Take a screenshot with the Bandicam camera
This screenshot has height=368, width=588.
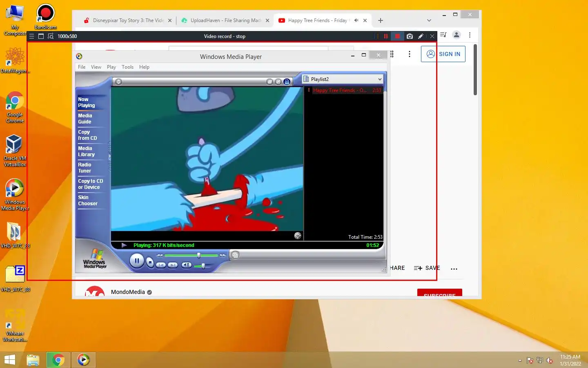click(410, 36)
